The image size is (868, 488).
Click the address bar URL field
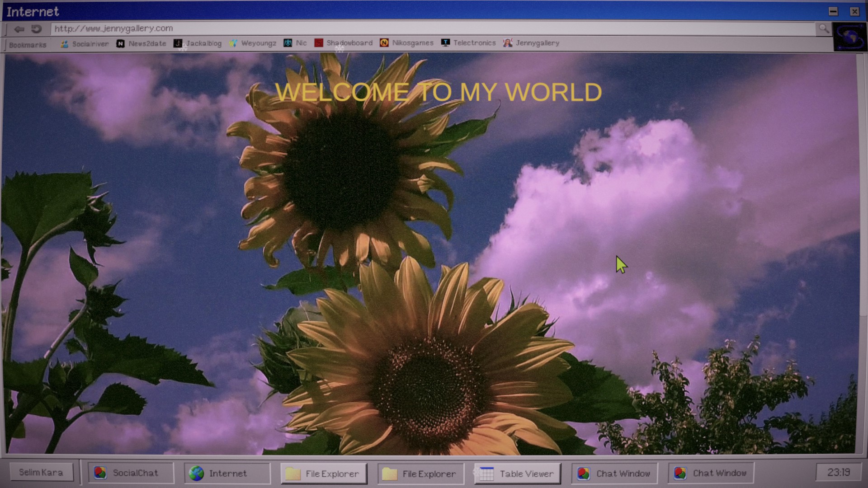coord(407,28)
